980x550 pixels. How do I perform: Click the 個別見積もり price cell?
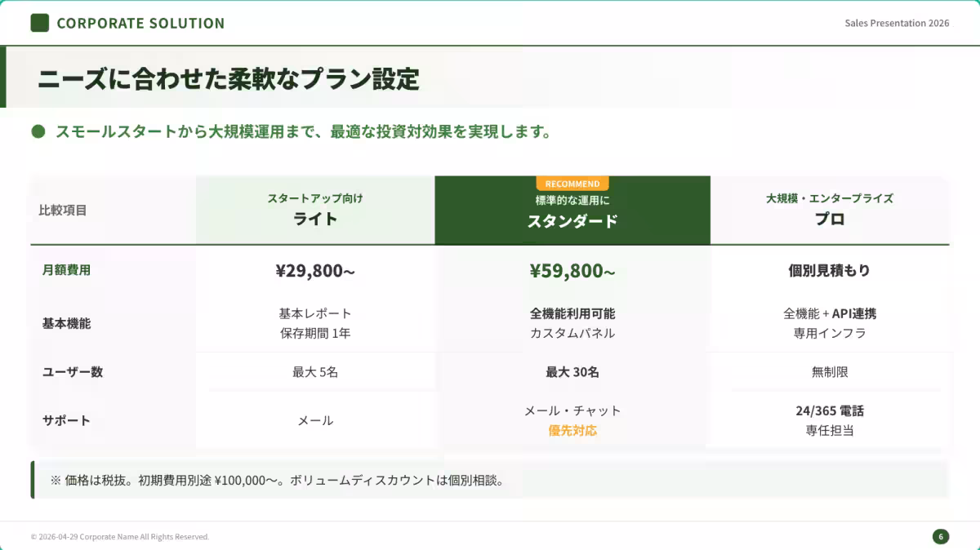[829, 271]
